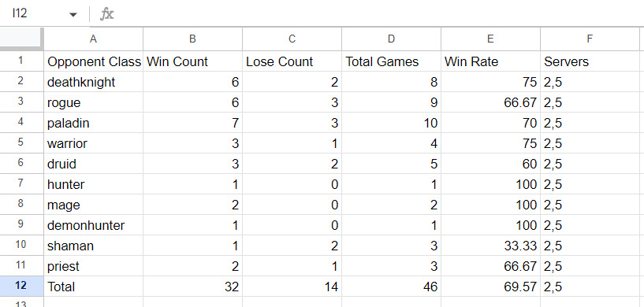Select column F header

590,39
